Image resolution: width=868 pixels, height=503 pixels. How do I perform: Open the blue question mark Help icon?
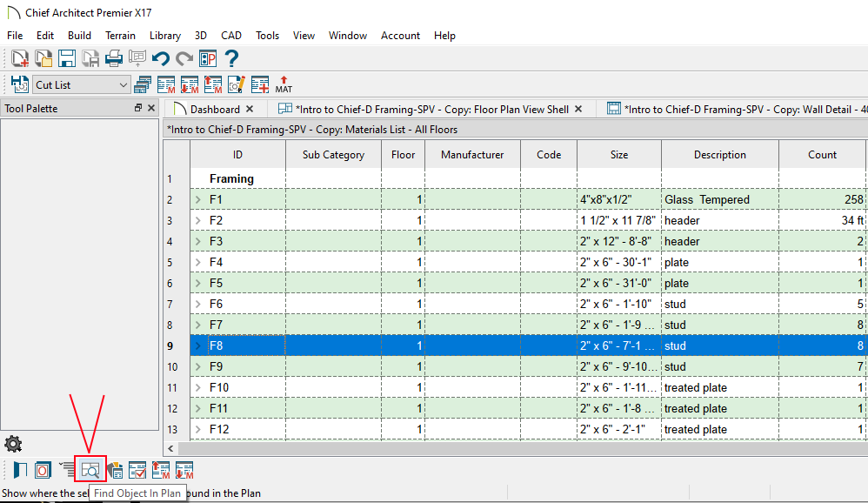click(x=231, y=58)
